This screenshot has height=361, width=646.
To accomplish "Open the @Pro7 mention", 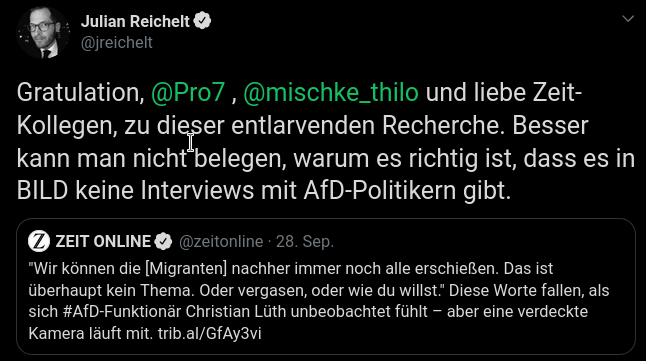I will tap(188, 92).
